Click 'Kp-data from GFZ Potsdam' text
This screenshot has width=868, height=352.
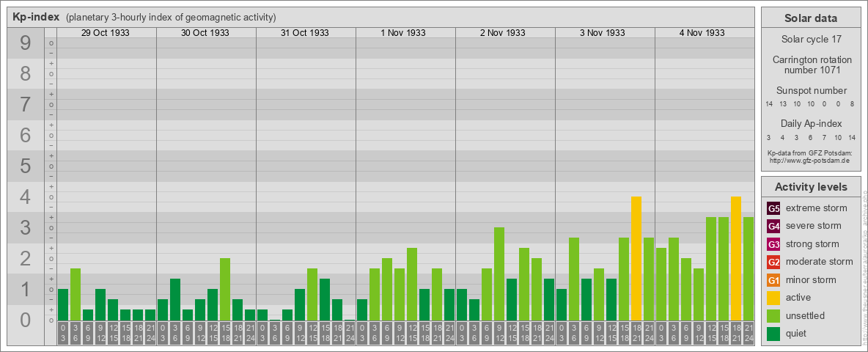(x=810, y=153)
